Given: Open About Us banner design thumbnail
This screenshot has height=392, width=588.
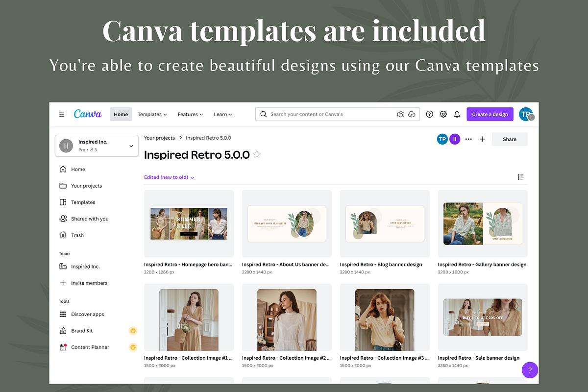Looking at the screenshot, I should (287, 223).
